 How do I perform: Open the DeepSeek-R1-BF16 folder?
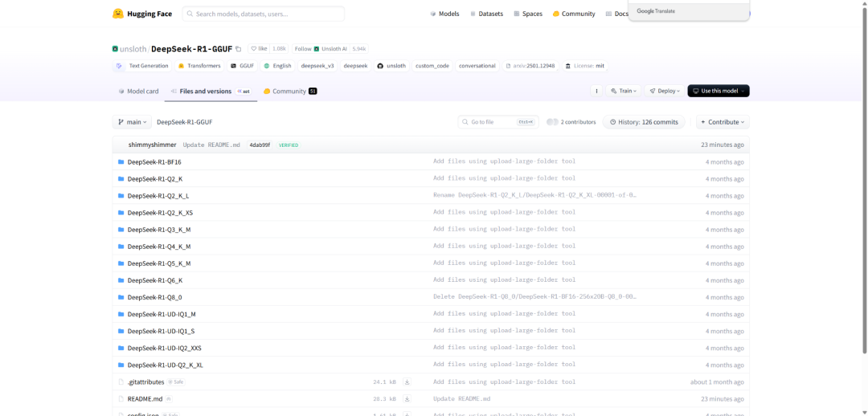point(154,162)
